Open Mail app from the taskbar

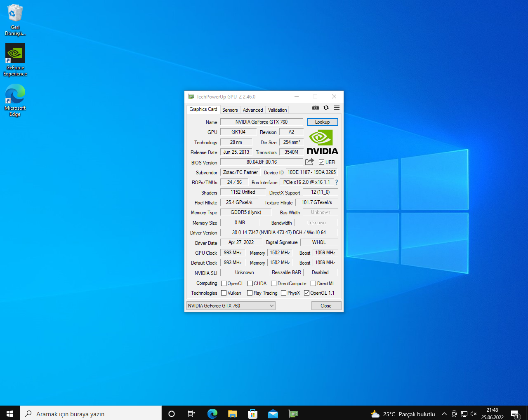(273, 413)
